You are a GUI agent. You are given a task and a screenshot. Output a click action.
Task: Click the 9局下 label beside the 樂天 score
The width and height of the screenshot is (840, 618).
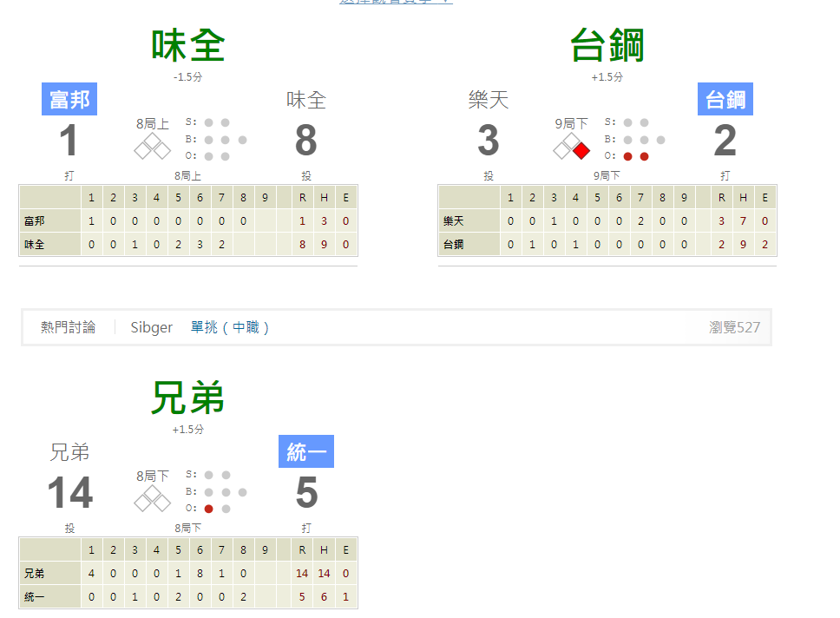click(x=572, y=124)
